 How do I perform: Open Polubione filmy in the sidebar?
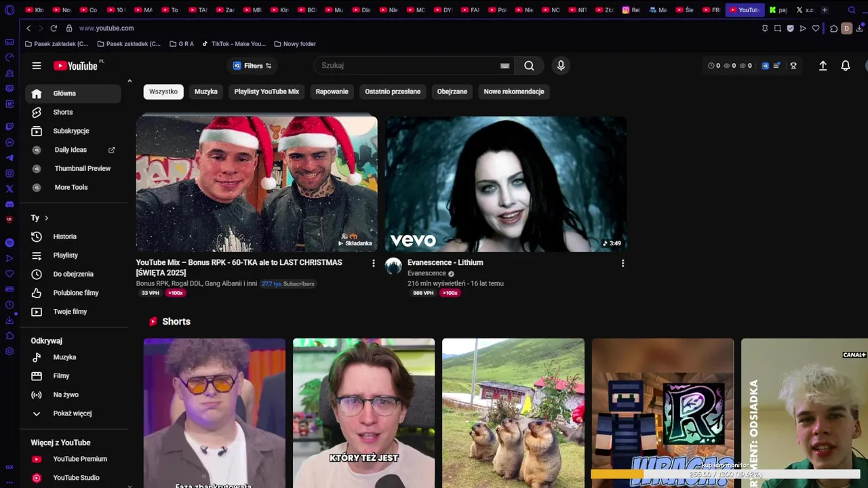tap(73, 293)
